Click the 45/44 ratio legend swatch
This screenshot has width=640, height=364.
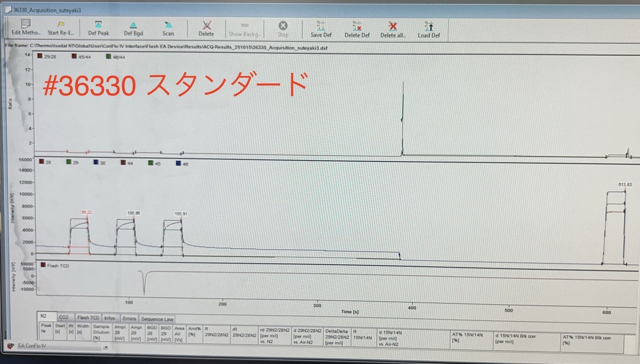coord(74,55)
